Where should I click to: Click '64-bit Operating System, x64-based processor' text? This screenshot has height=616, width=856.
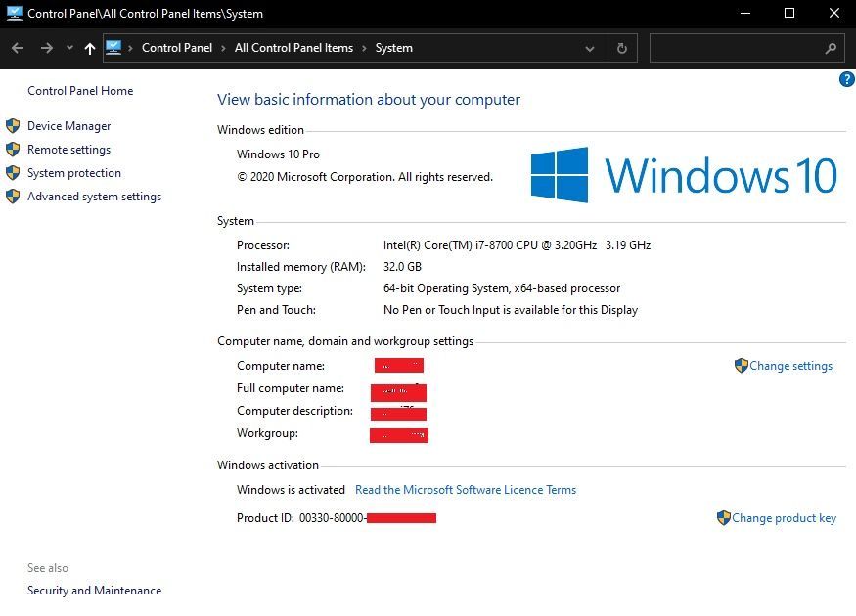coord(502,288)
